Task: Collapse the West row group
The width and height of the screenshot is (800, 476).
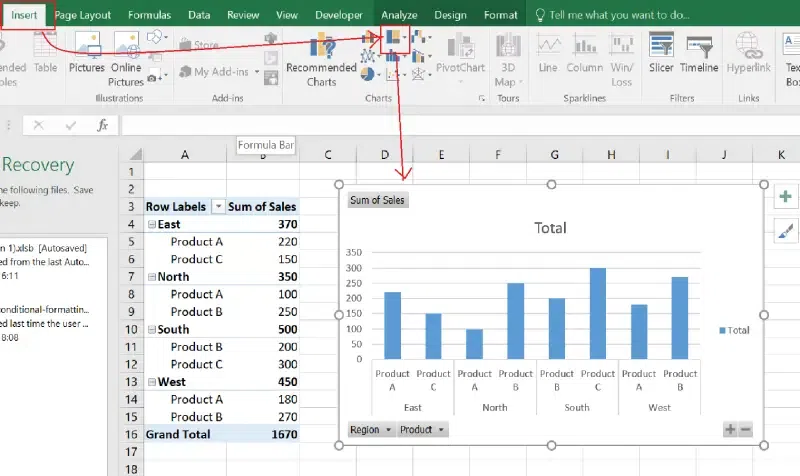Action: click(151, 382)
